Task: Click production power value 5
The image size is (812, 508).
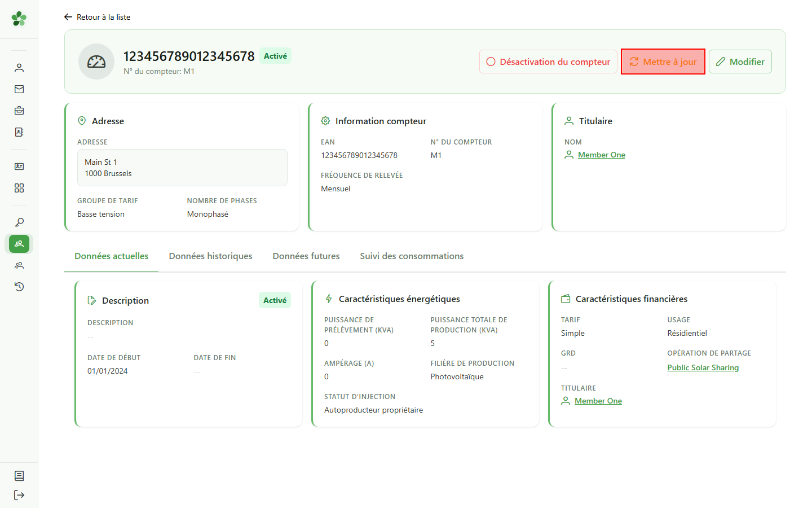Action: click(x=433, y=343)
